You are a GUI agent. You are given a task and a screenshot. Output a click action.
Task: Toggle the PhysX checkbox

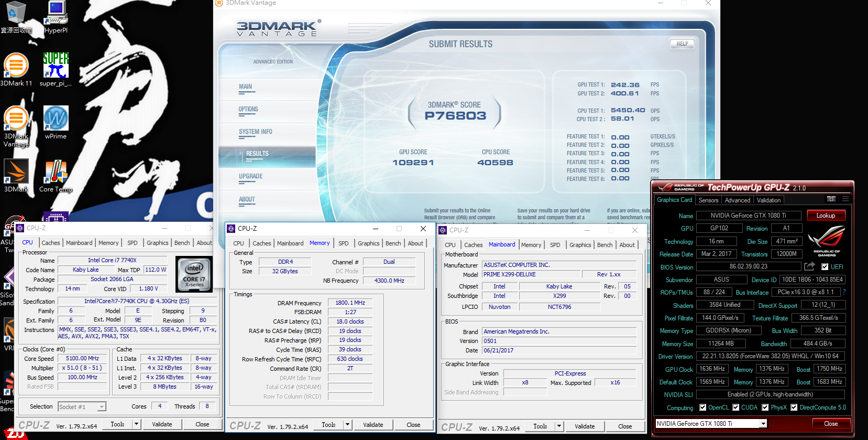point(765,407)
